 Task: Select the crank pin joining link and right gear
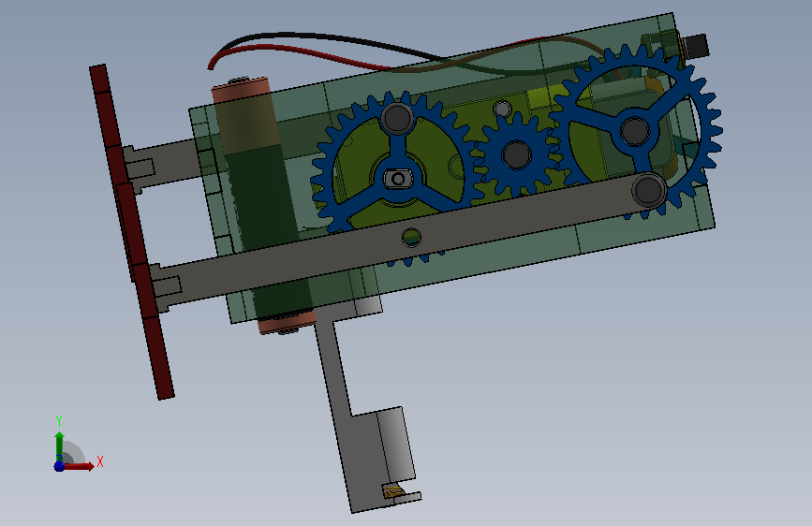(x=649, y=190)
